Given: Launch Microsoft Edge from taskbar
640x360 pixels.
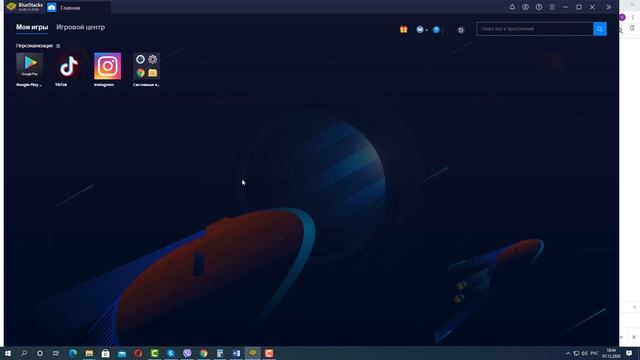Looking at the screenshot, I should coord(73,353).
